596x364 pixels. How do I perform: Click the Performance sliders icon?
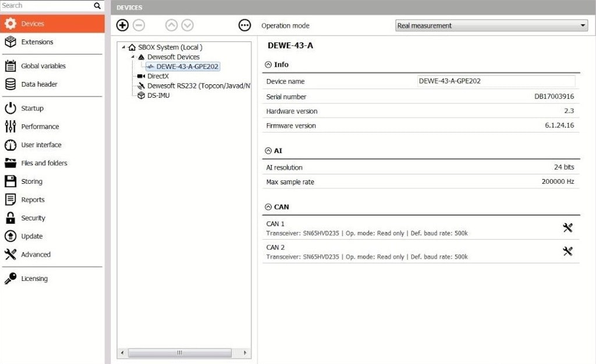coord(10,126)
